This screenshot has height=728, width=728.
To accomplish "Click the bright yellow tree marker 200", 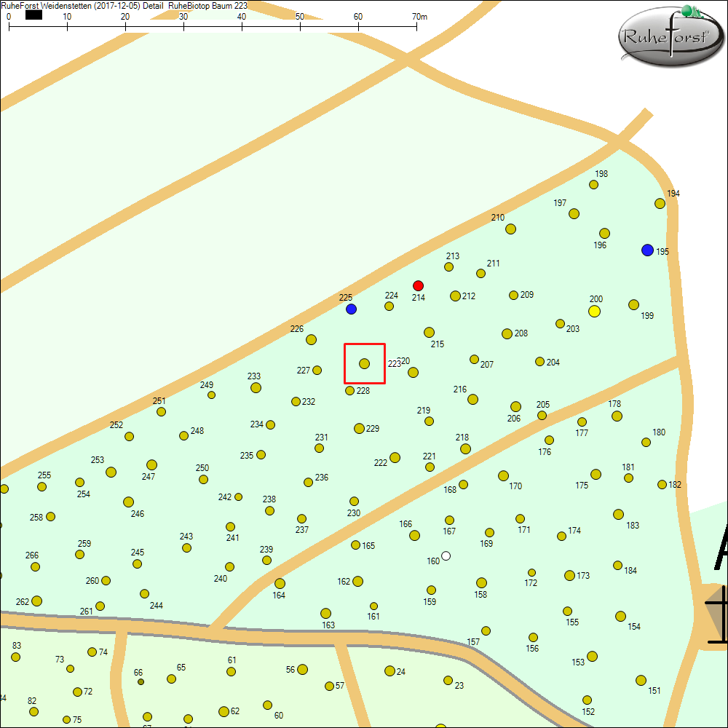I will coord(594,312).
